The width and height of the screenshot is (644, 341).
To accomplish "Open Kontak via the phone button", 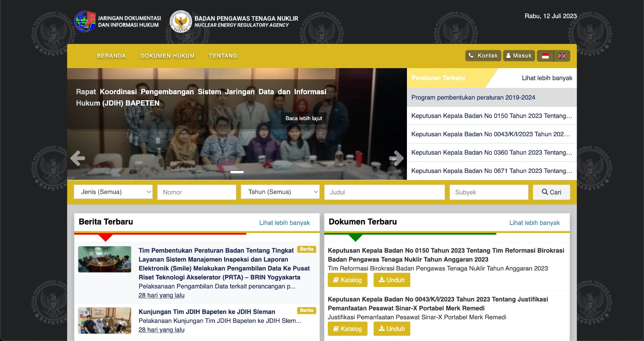I will point(483,56).
